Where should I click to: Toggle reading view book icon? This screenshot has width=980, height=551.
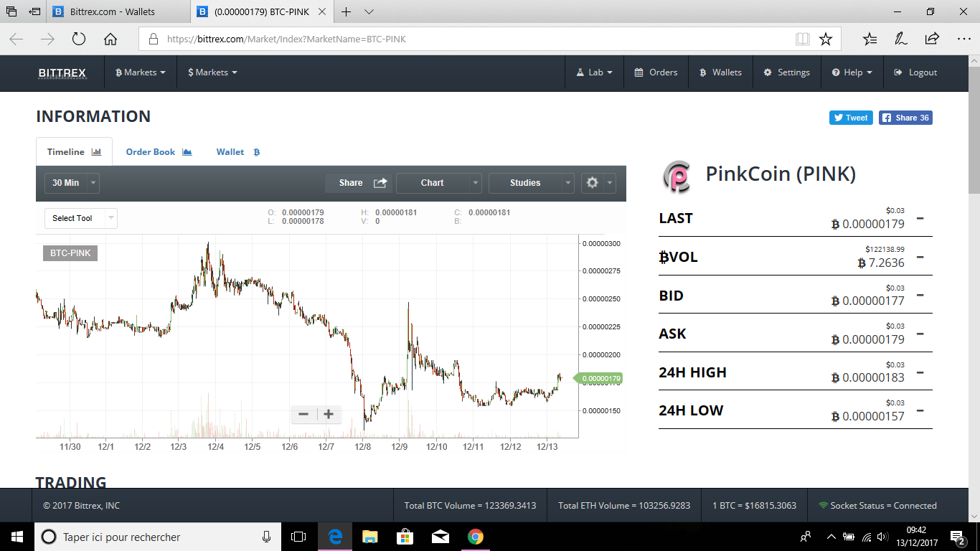[803, 39]
